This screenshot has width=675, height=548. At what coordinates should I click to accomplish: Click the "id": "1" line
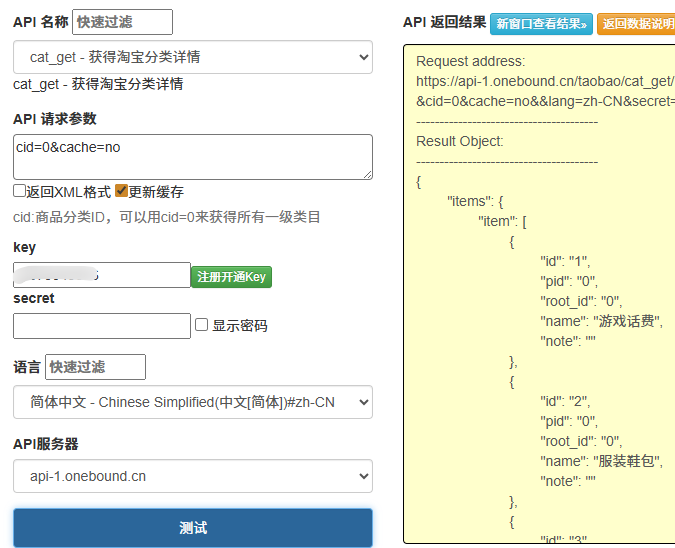click(565, 261)
